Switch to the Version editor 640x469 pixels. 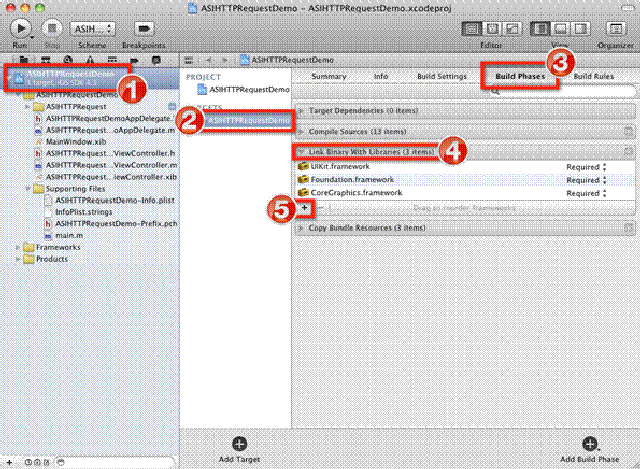click(x=512, y=29)
